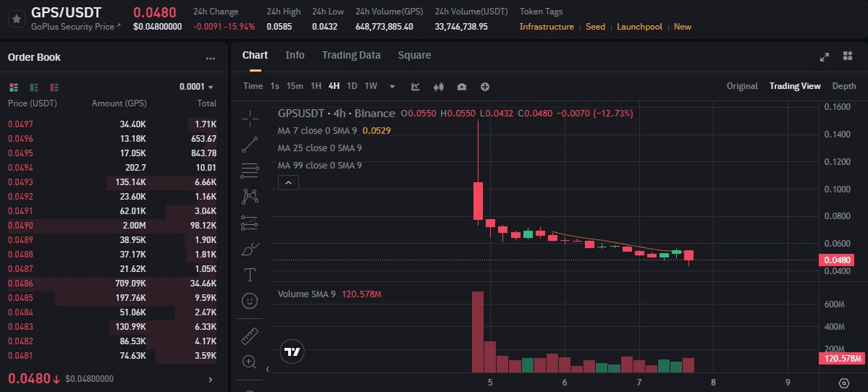Open the 0.0001 price grouping dropdown
This screenshot has height=392, width=868.
tap(196, 88)
